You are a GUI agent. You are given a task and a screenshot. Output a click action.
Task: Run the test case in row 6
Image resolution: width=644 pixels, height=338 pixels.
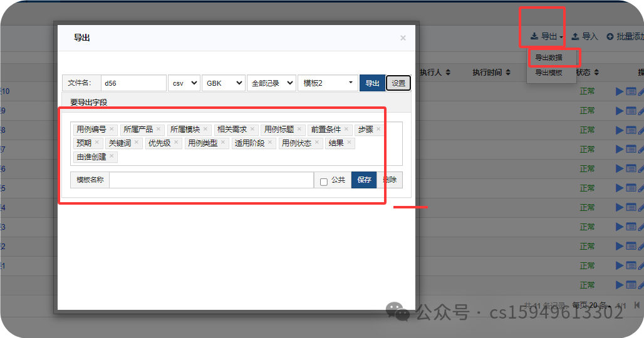click(x=620, y=169)
